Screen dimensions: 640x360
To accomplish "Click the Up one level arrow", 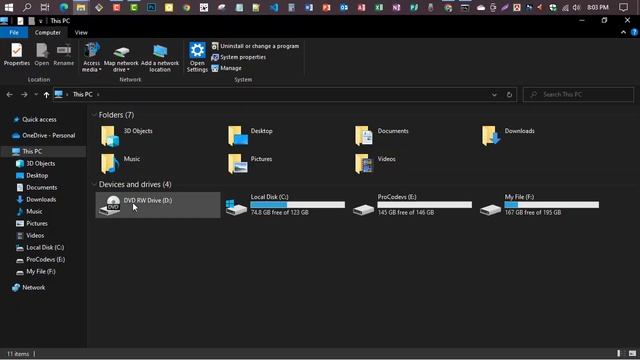I will pyautogui.click(x=47, y=95).
